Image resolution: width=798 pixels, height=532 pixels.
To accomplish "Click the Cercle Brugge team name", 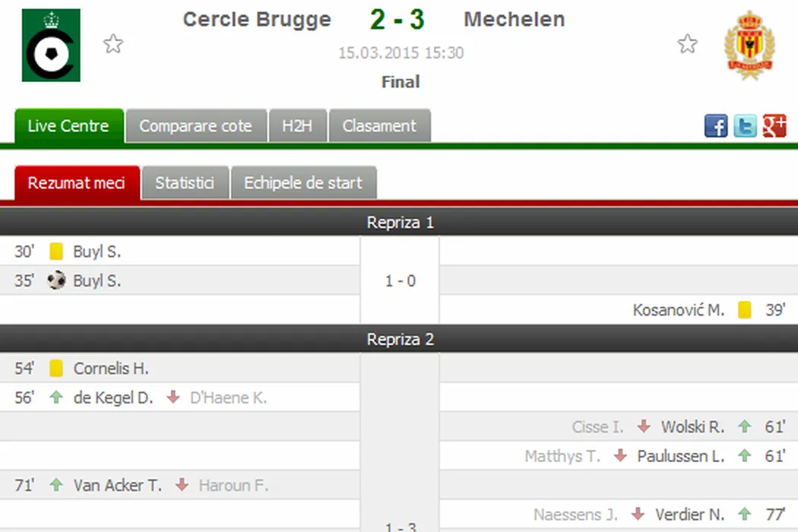I will tap(257, 20).
